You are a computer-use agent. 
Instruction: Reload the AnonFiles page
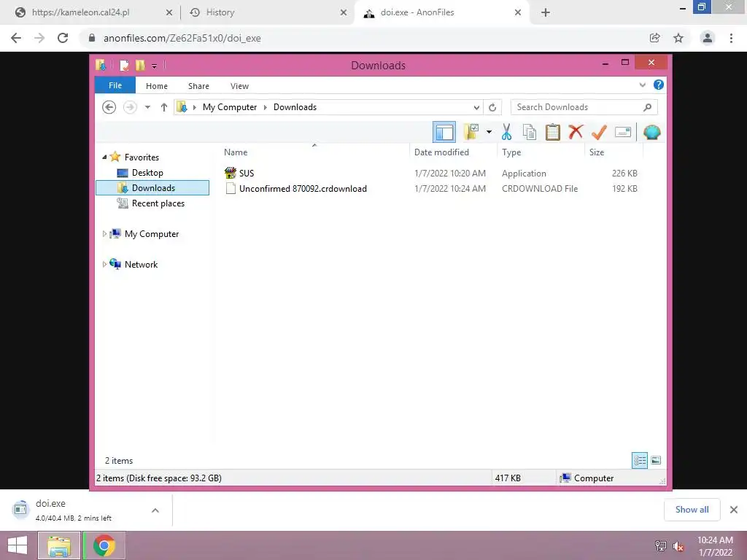click(x=63, y=38)
